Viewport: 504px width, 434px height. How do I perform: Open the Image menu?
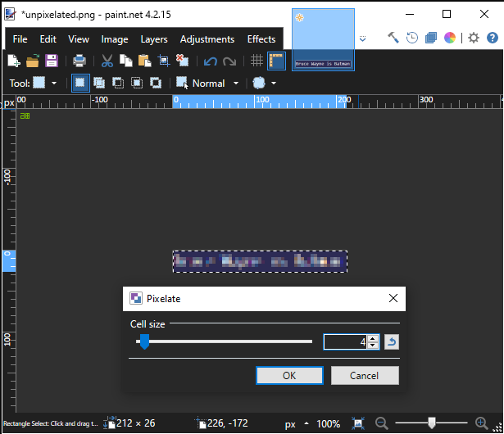click(115, 39)
